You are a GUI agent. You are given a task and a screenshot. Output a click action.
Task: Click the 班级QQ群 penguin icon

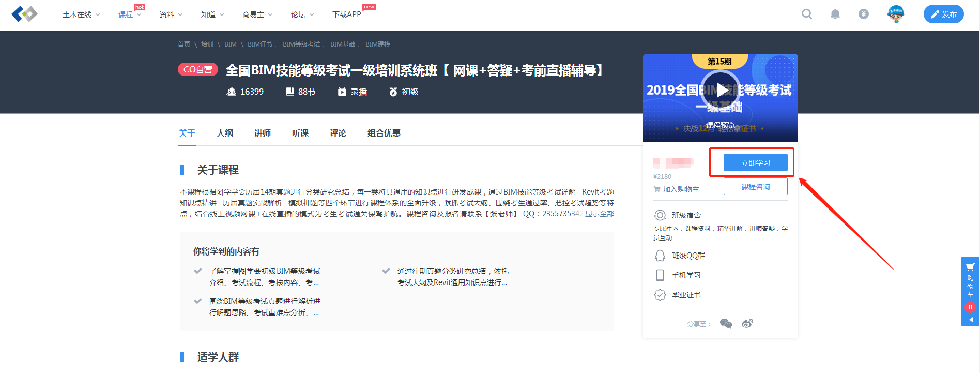pyautogui.click(x=660, y=256)
